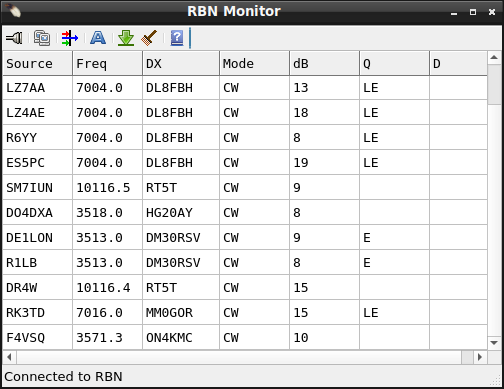Sort by the DX column header

click(x=181, y=63)
